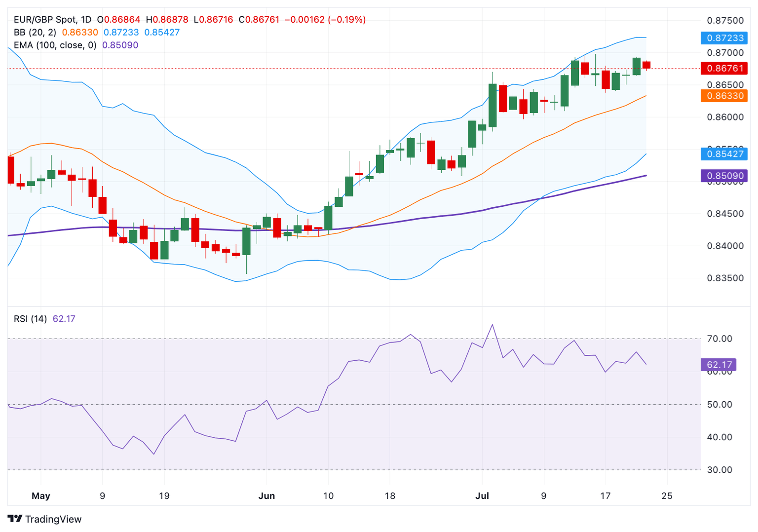Click the red 0.86761 current price tag
Viewport: 758px width, 532px height.
pyautogui.click(x=724, y=68)
